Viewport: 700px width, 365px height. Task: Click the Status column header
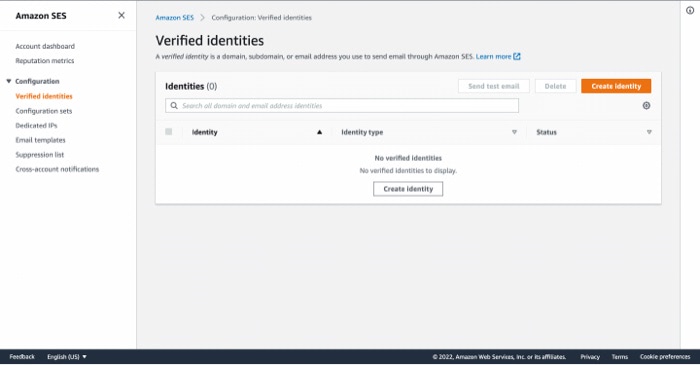click(546, 132)
